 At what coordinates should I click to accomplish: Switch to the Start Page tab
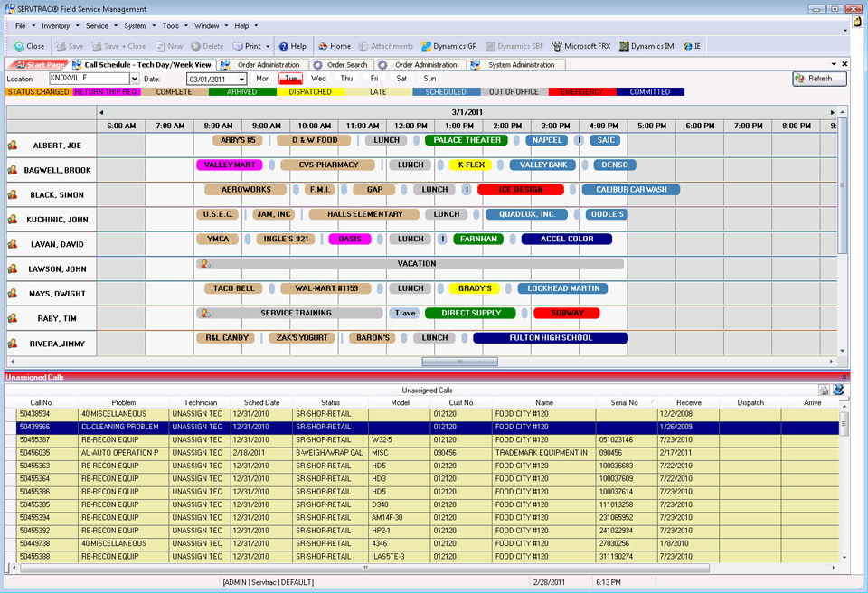point(40,65)
